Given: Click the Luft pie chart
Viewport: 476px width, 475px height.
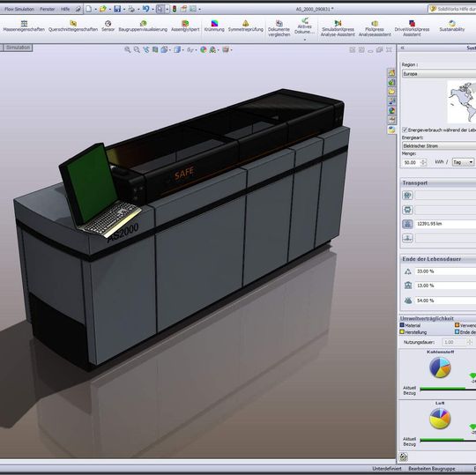Looking at the screenshot, I should 440,419.
